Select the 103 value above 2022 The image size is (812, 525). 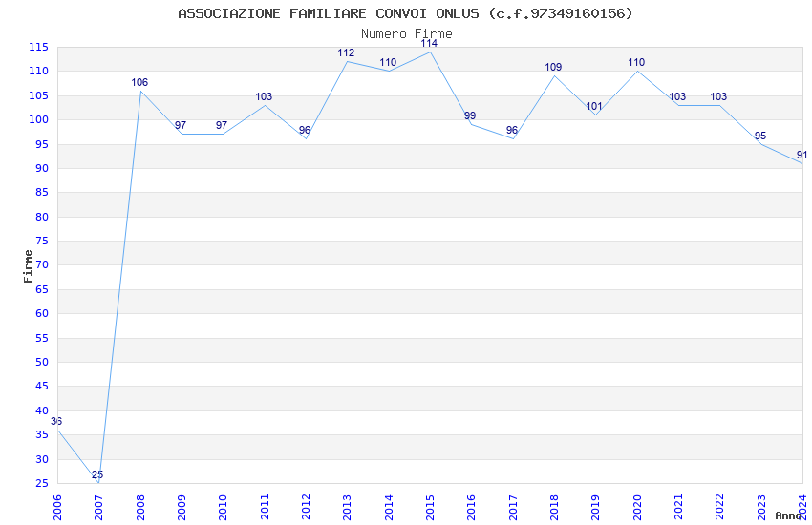[x=718, y=96]
